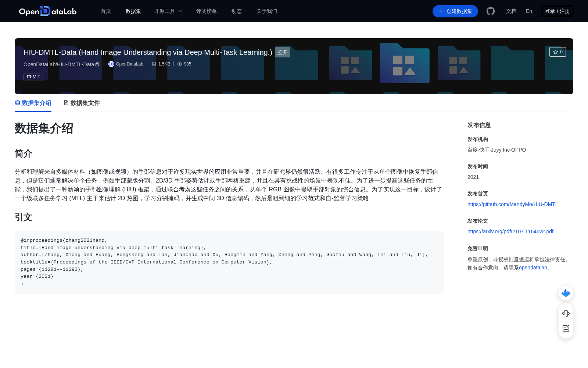Image resolution: width=588 pixels, height=368 pixels.
Task: Expand the 开源工具 dropdown menu
Action: click(168, 11)
